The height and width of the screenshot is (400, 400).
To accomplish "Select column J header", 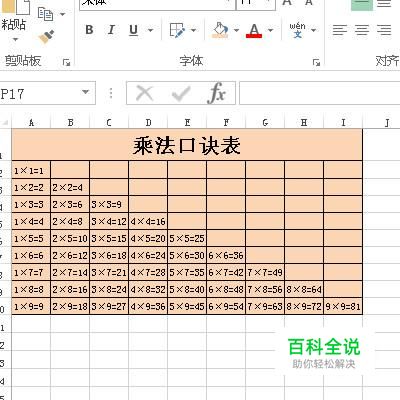I will click(x=387, y=123).
